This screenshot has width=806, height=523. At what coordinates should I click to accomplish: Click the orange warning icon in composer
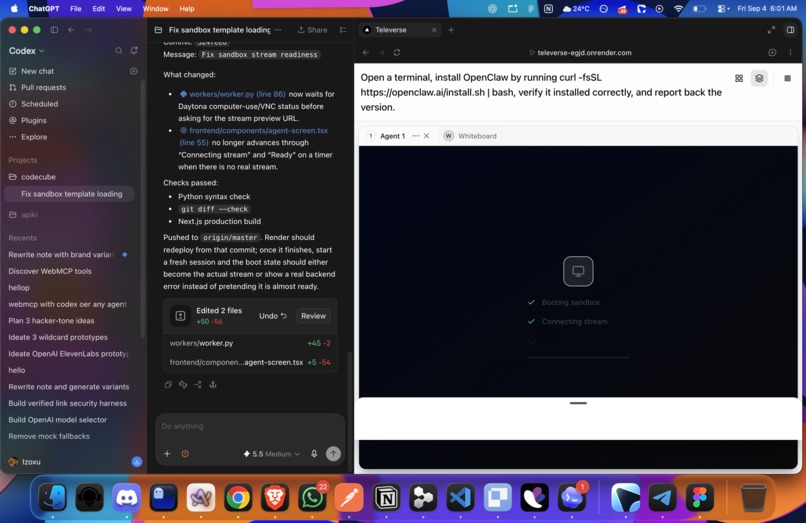tap(185, 454)
